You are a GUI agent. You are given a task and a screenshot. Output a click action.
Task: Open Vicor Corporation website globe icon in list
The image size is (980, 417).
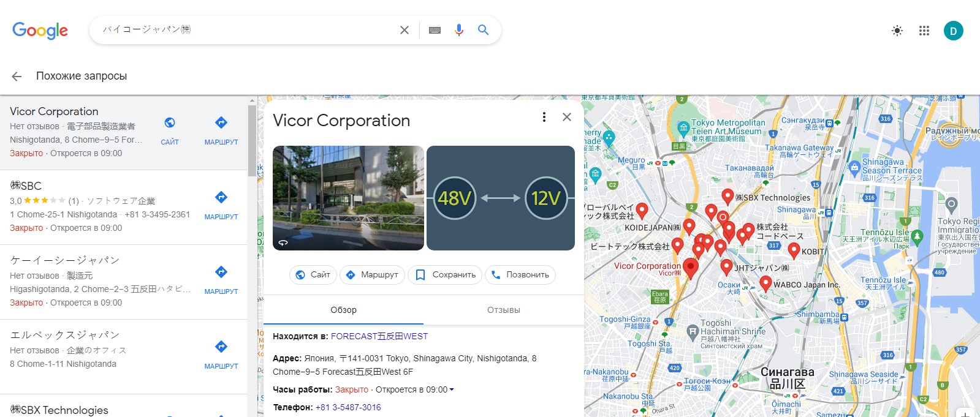(x=170, y=123)
